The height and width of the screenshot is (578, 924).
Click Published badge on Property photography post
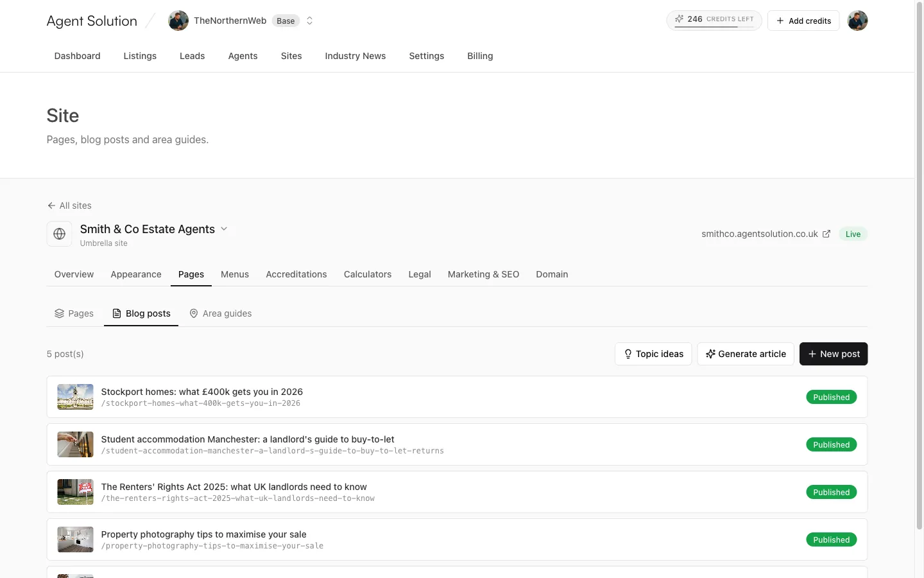(832, 539)
